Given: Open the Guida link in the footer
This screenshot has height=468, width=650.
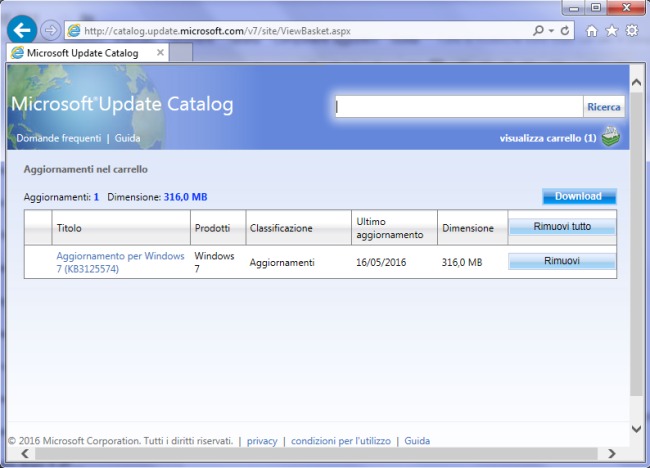Looking at the screenshot, I should tap(417, 441).
